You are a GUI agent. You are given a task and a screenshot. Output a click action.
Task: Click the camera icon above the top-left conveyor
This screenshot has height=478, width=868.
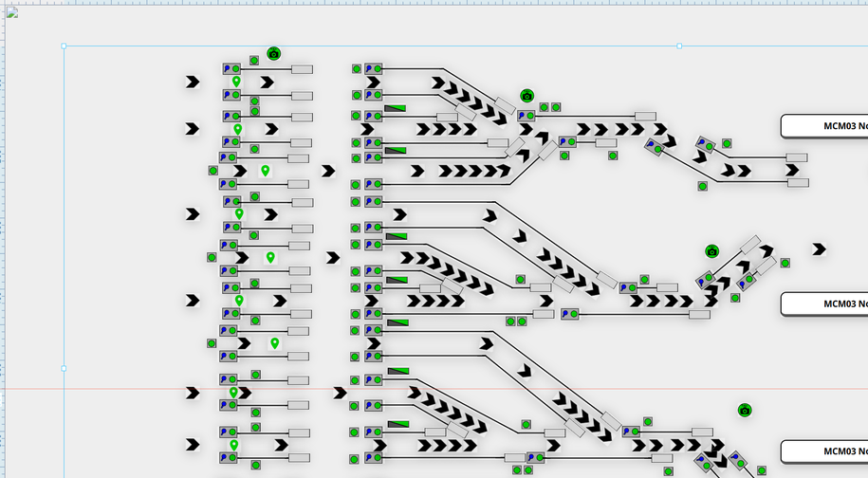(273, 54)
